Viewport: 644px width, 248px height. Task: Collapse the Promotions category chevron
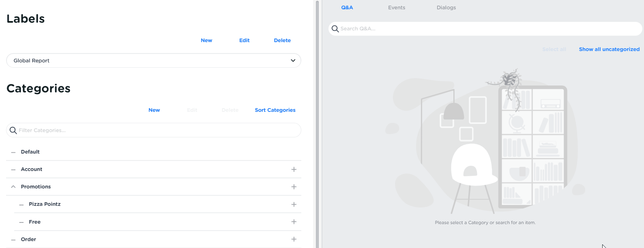(x=13, y=187)
